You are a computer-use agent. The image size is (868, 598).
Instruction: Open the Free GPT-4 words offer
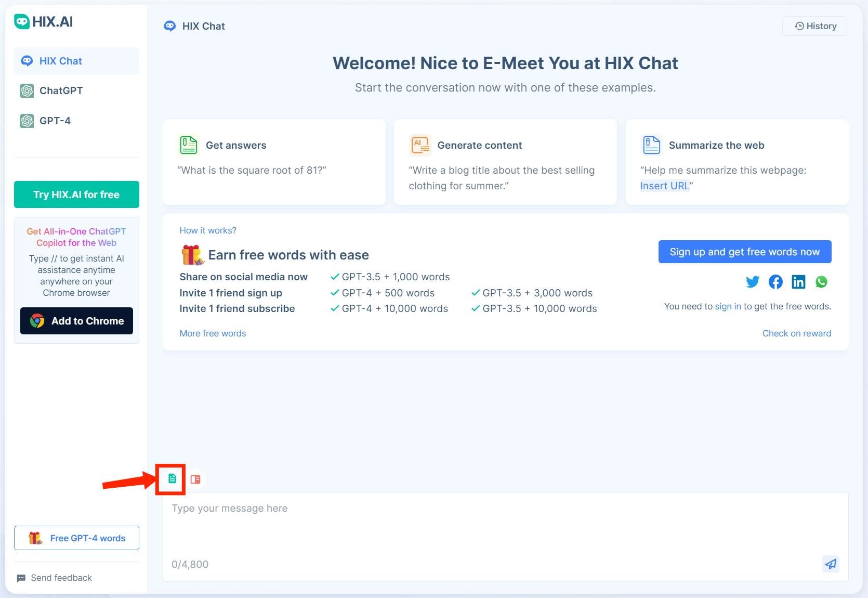pyautogui.click(x=76, y=538)
